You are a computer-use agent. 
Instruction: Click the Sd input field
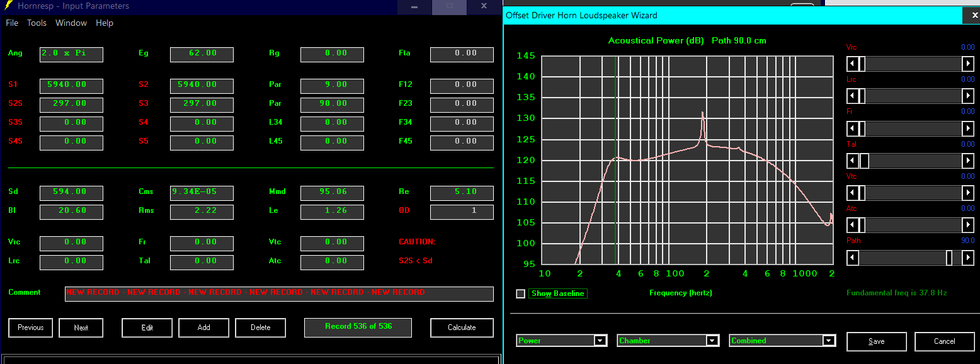pos(71,193)
